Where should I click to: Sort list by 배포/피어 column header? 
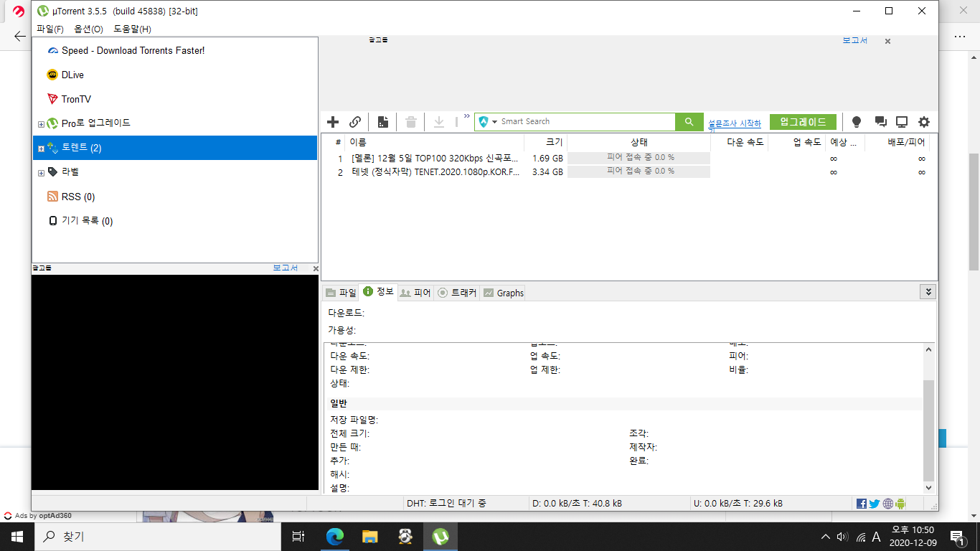coord(897,142)
